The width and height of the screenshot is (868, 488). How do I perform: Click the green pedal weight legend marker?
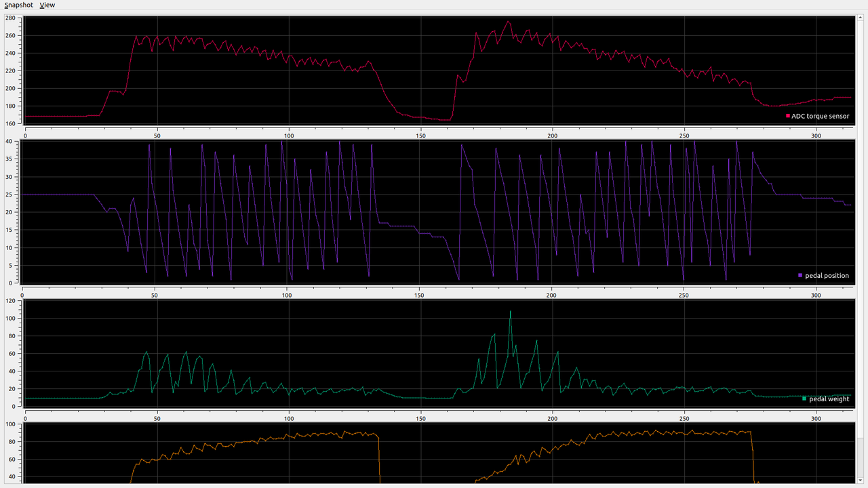pos(805,399)
